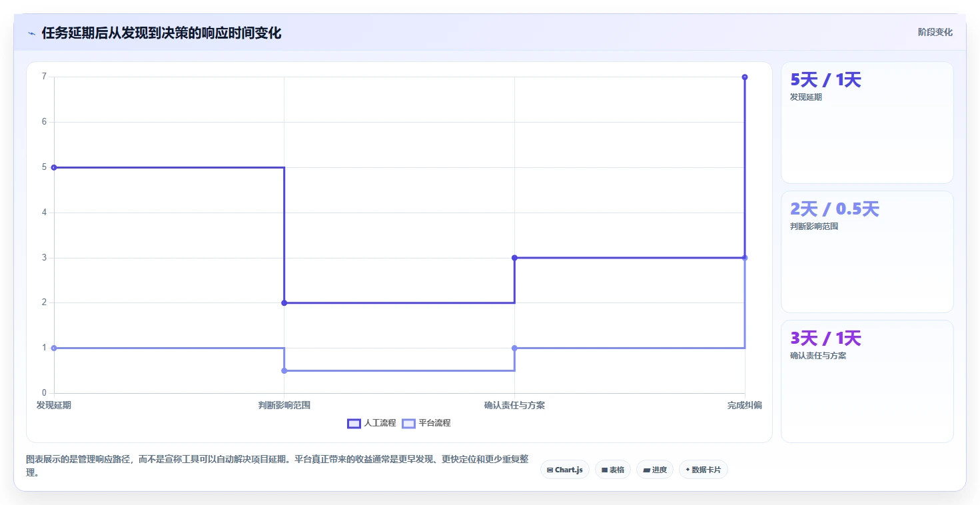Select the 进度 chip
This screenshot has width=980, height=505.
655,470
